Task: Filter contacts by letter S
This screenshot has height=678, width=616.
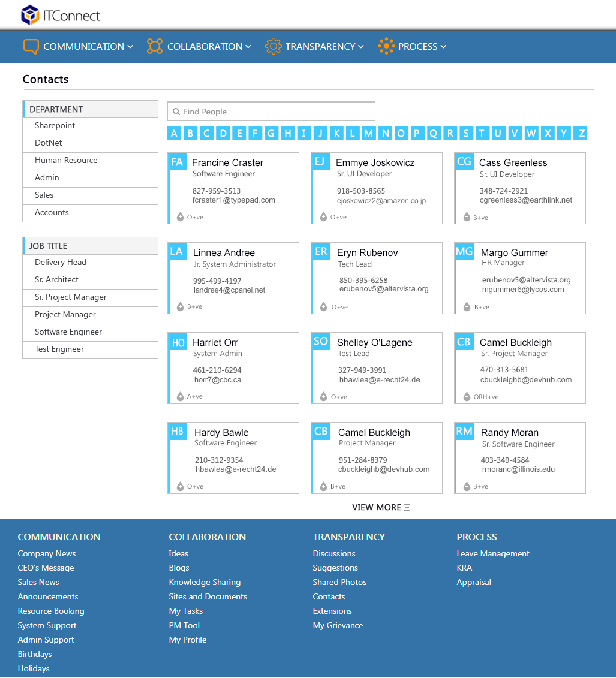Action: tap(466, 134)
